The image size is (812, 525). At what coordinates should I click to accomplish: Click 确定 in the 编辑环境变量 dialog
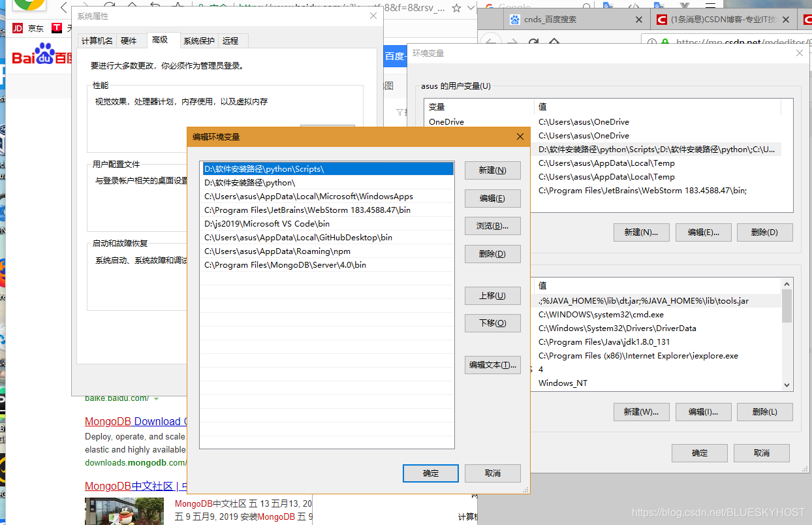point(430,473)
